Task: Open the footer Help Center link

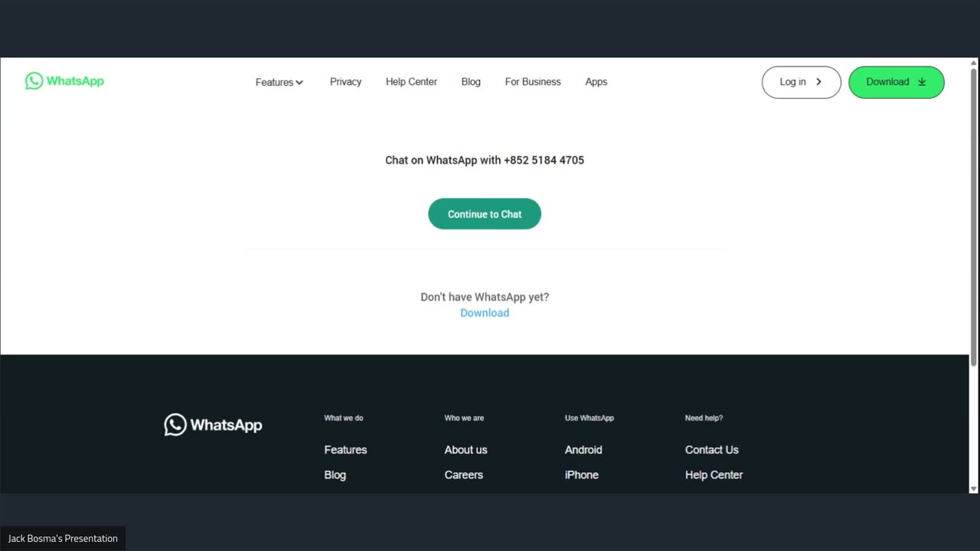Action: pos(714,475)
